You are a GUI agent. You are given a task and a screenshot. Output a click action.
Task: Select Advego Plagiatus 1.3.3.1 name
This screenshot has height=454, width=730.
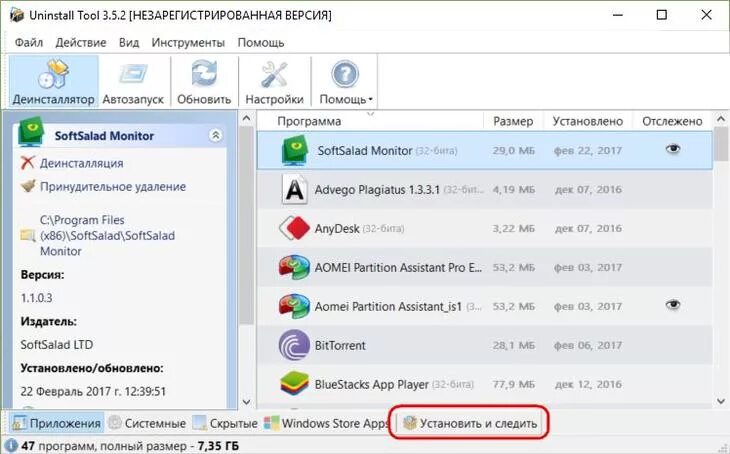pyautogui.click(x=377, y=190)
